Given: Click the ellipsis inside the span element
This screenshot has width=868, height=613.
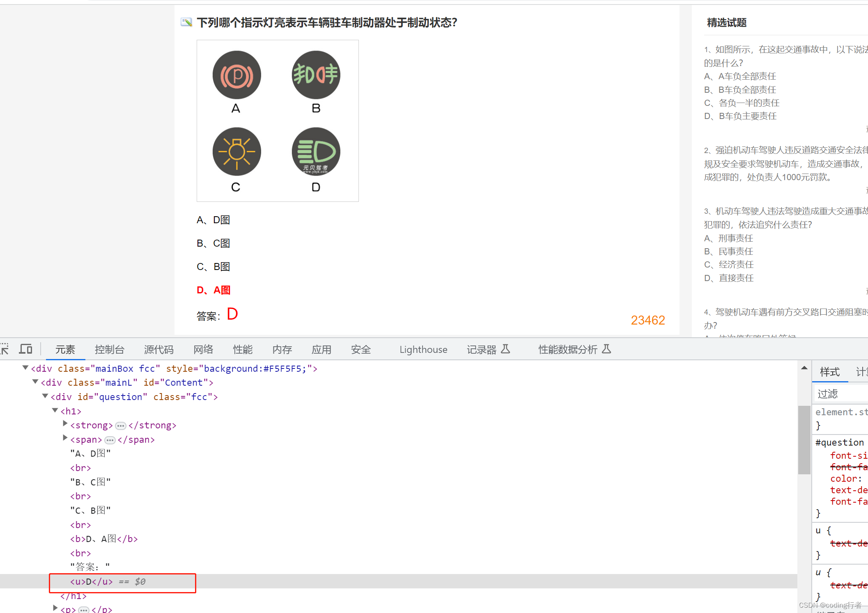Looking at the screenshot, I should [110, 440].
